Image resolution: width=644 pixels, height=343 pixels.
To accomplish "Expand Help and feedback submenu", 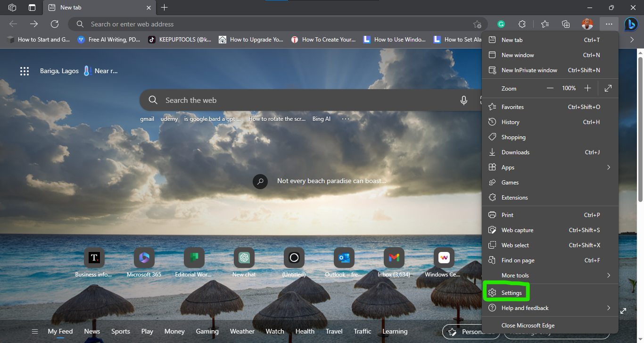I will pos(550,308).
